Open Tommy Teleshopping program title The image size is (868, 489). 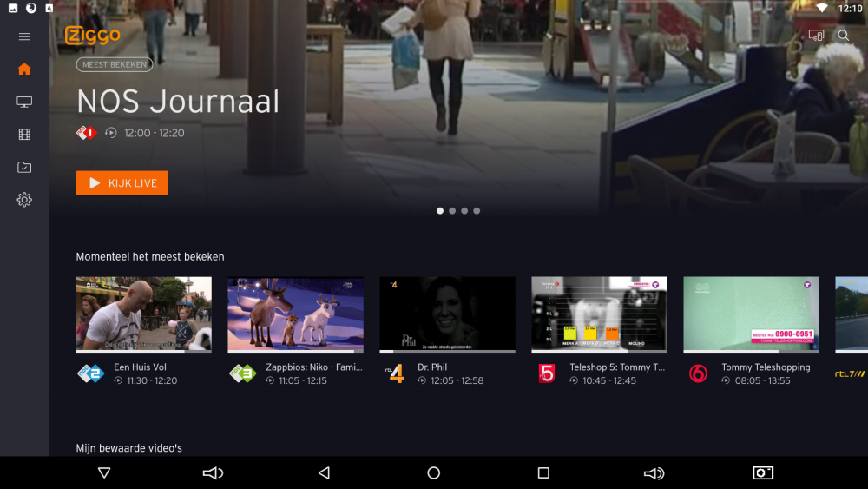click(766, 367)
